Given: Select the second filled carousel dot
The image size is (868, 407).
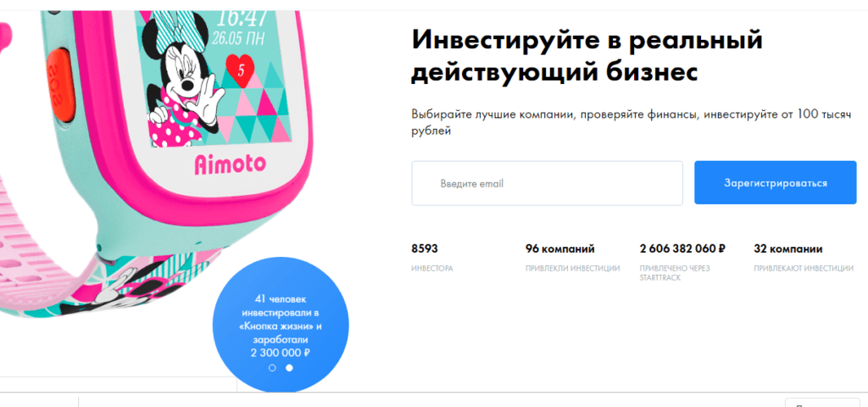Looking at the screenshot, I should 289,368.
